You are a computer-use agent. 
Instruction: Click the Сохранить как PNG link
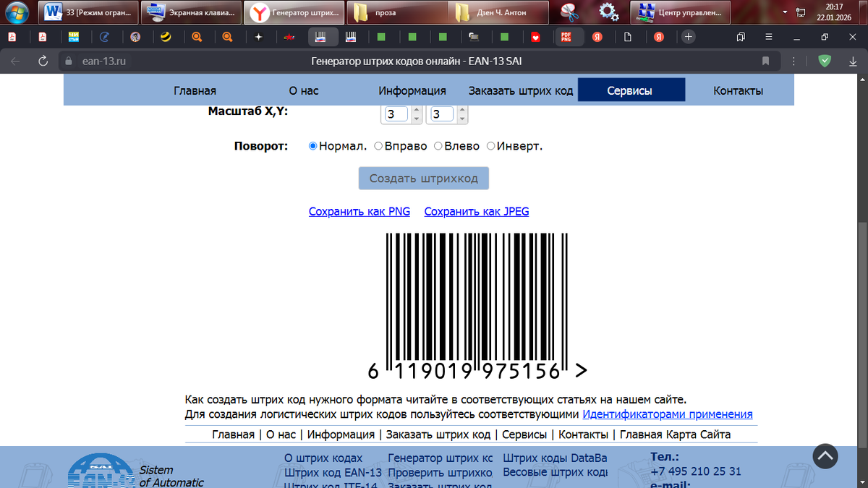coord(359,212)
